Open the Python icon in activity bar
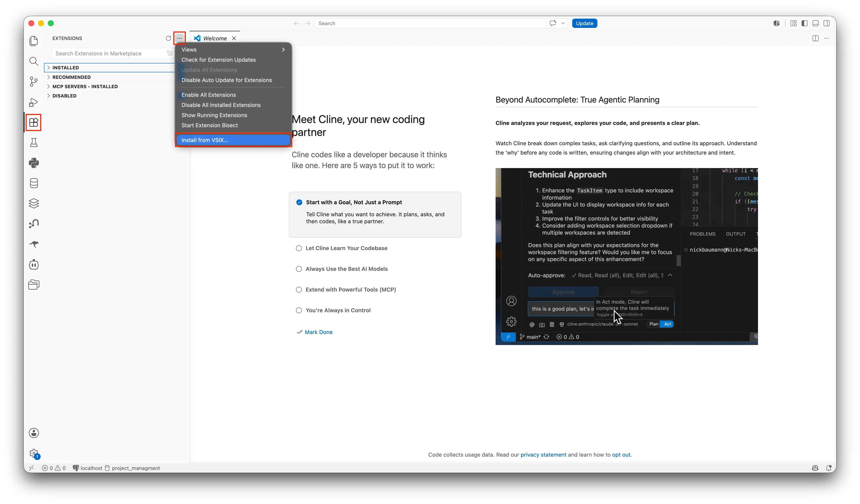 (33, 163)
